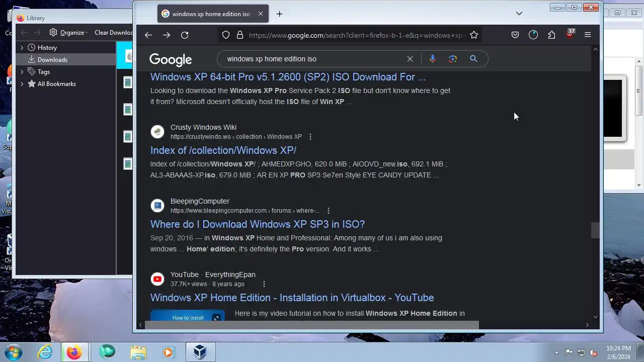
Task: Open Where do I Download Windows XP SP3 result
Action: pos(258,224)
